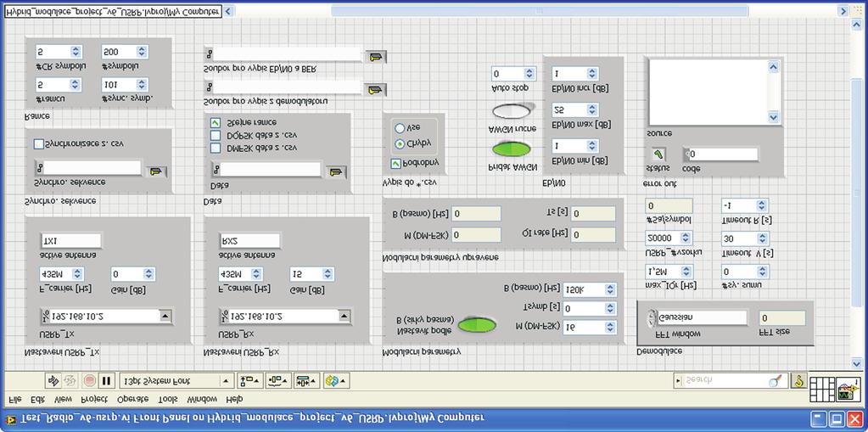Click the Timeout V 30 value field
The width and height of the screenshot is (868, 432).
point(739,238)
